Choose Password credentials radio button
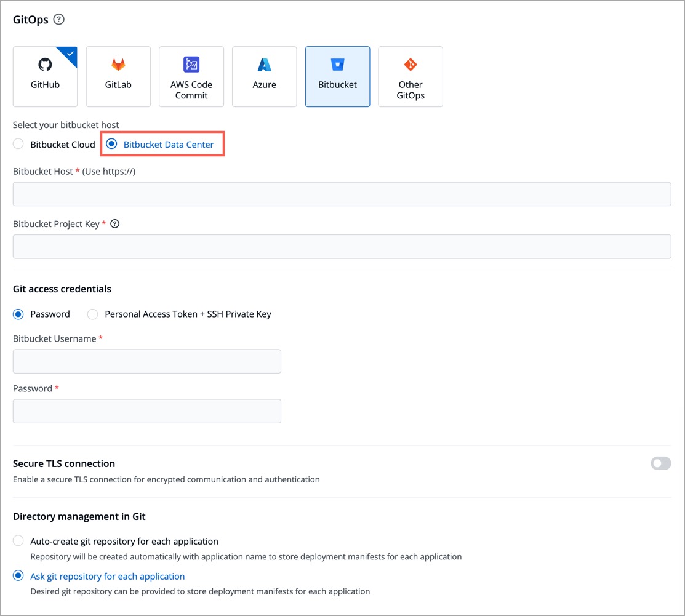685x616 pixels. coord(18,314)
